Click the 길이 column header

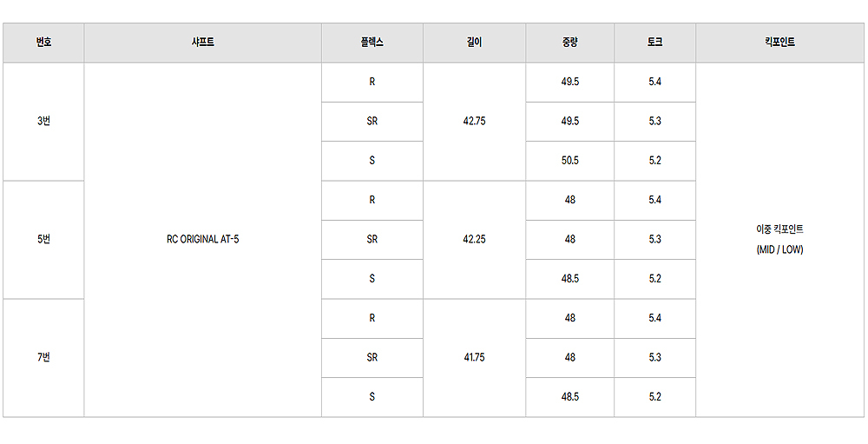pos(474,43)
